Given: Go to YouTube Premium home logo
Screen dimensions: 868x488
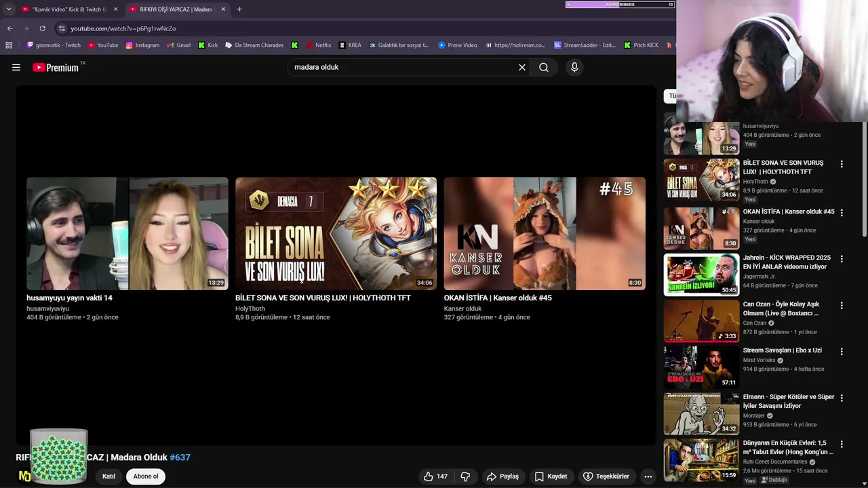Looking at the screenshot, I should (56, 67).
